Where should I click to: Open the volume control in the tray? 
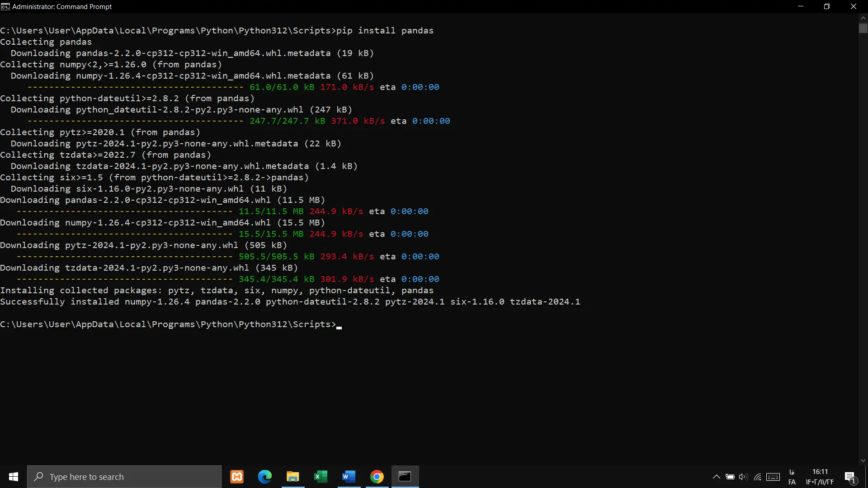pyautogui.click(x=743, y=477)
